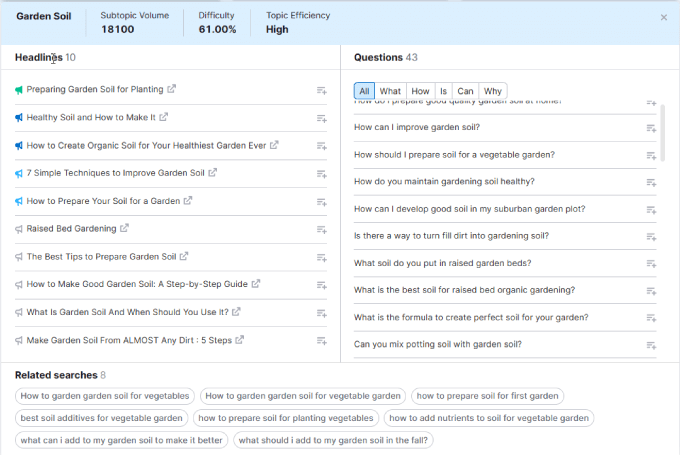Click megaphone icon beside 'What Is Garden Soil And When Should You Use It?'
680x455 pixels.
coord(19,312)
